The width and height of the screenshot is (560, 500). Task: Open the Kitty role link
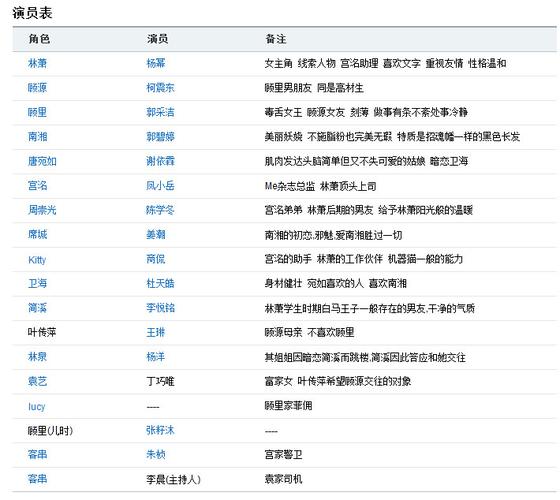(x=37, y=260)
